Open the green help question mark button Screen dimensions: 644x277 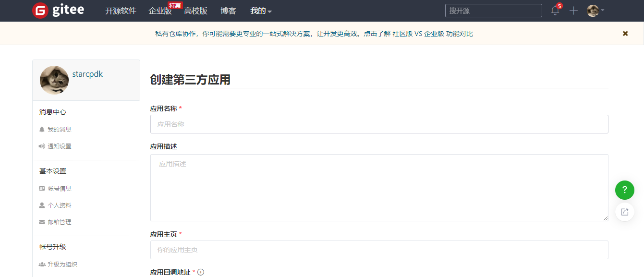click(625, 190)
